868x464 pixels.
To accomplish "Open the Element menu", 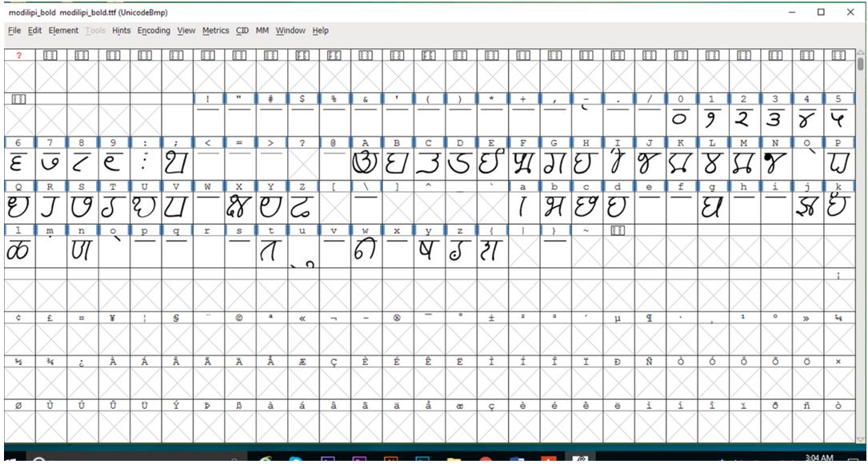I will tap(63, 30).
